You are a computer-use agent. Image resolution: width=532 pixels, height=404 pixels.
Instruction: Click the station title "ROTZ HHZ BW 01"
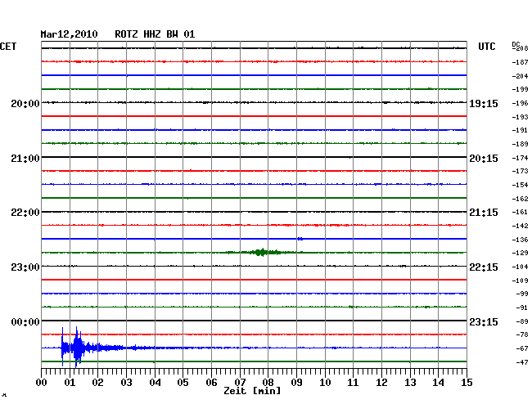pos(155,34)
